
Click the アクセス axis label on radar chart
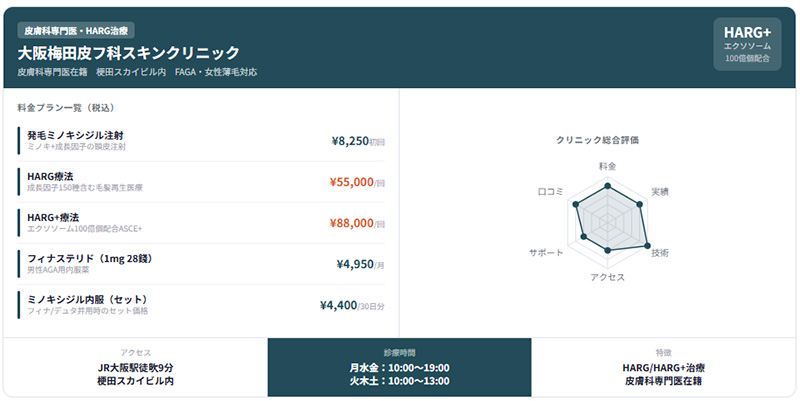tap(607, 276)
